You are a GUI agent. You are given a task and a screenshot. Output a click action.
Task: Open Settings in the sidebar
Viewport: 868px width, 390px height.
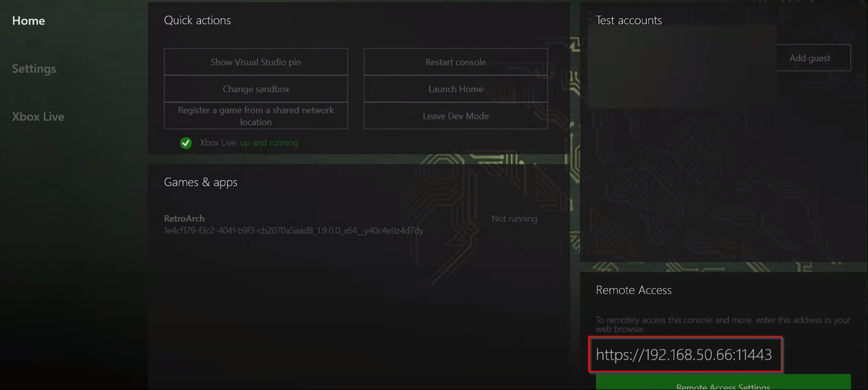pyautogui.click(x=34, y=68)
